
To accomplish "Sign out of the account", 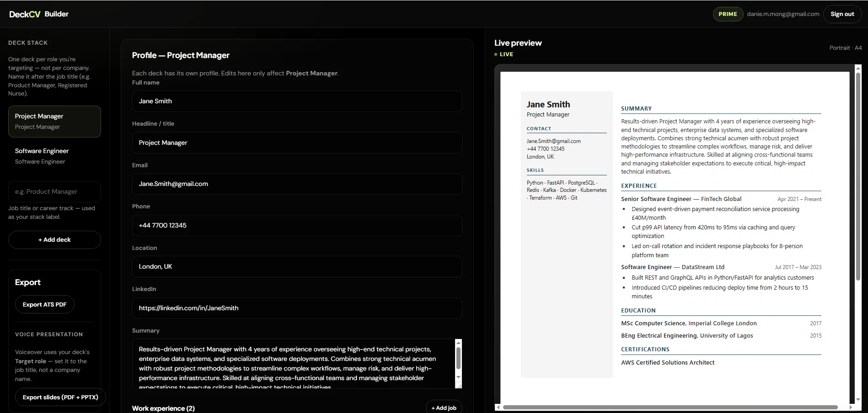I will tap(842, 14).
